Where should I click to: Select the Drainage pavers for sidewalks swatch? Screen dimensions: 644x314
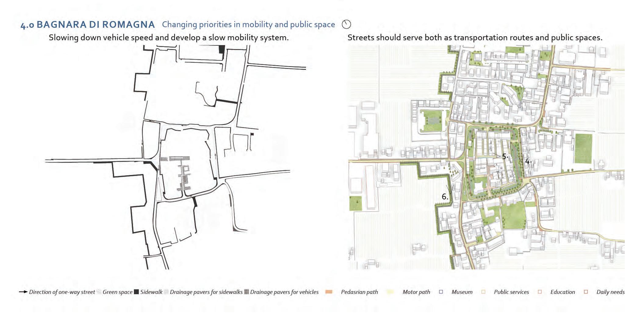pyautogui.click(x=166, y=292)
